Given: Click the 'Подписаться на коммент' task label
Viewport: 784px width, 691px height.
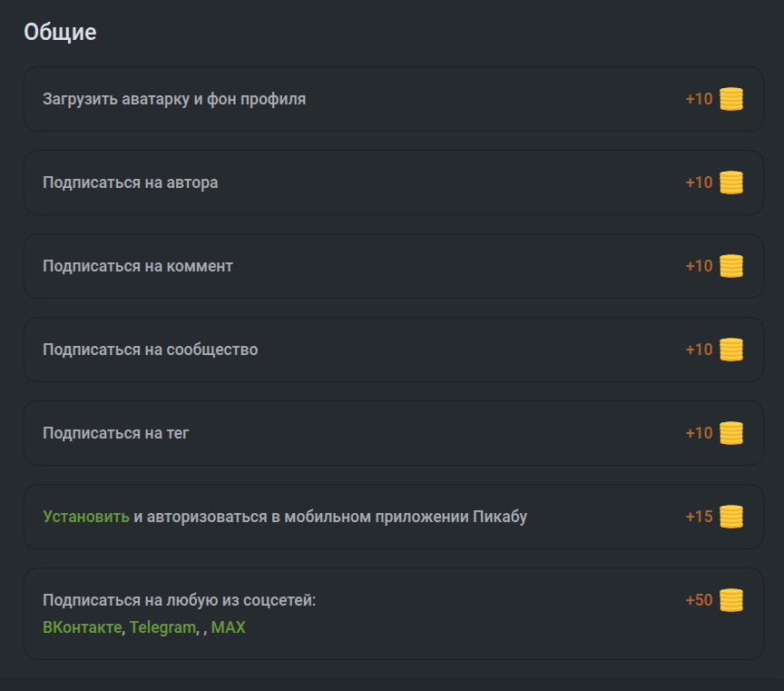Looking at the screenshot, I should [138, 266].
